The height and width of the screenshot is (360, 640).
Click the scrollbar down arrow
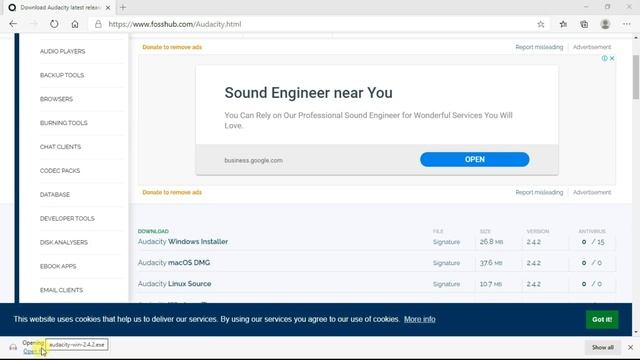(x=636, y=332)
